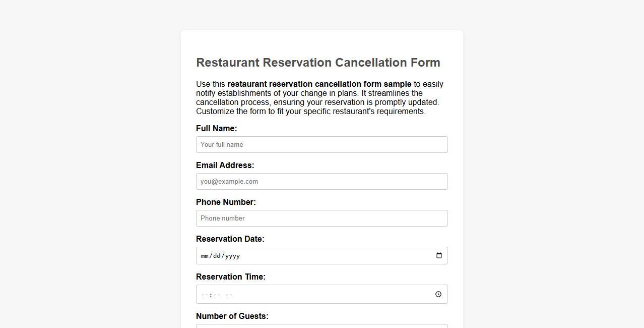Open the calendar picker for Reservation Date

tap(438, 255)
